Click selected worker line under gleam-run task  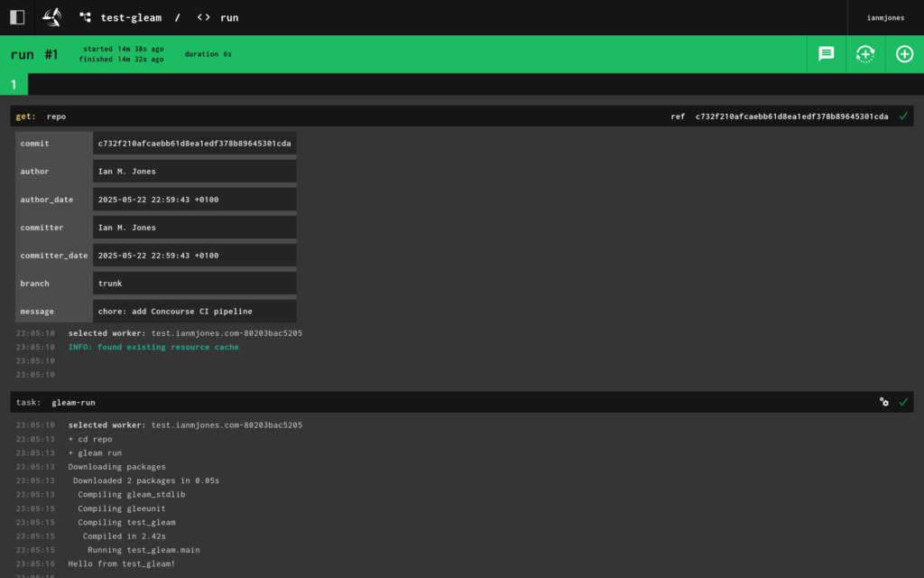tap(185, 425)
